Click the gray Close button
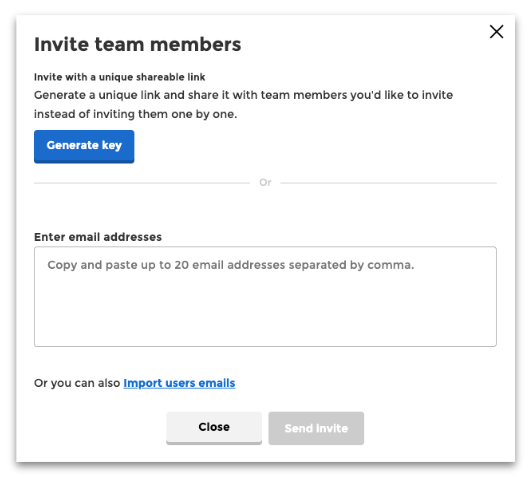This screenshot has width=530, height=478. pos(214,428)
